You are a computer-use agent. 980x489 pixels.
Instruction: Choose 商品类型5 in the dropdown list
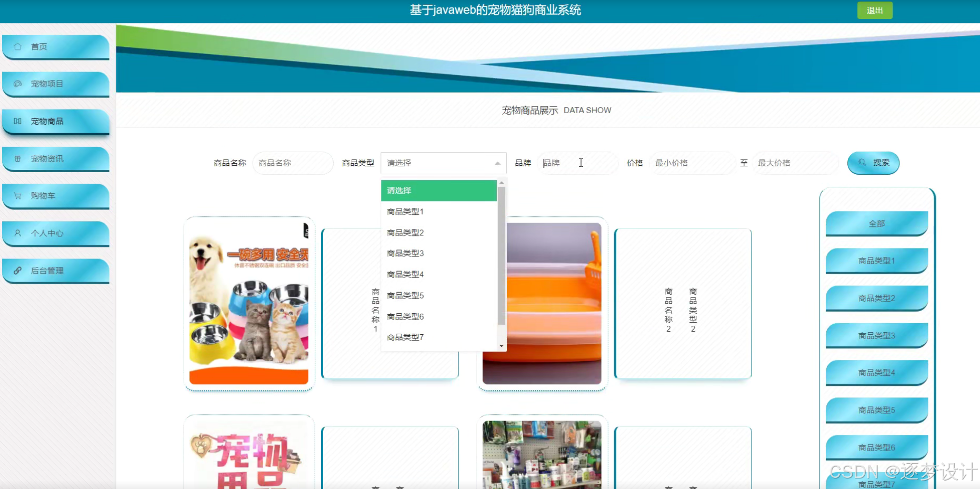(x=439, y=295)
